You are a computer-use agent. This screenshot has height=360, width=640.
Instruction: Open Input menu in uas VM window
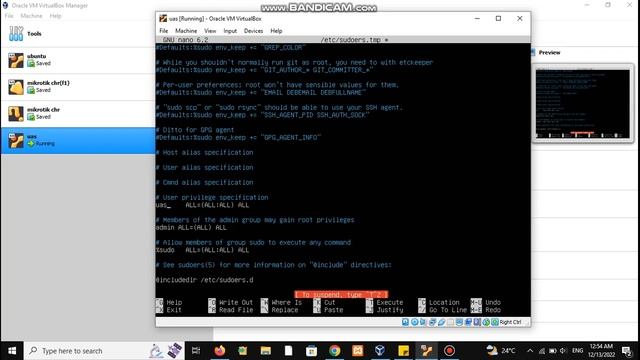click(230, 31)
